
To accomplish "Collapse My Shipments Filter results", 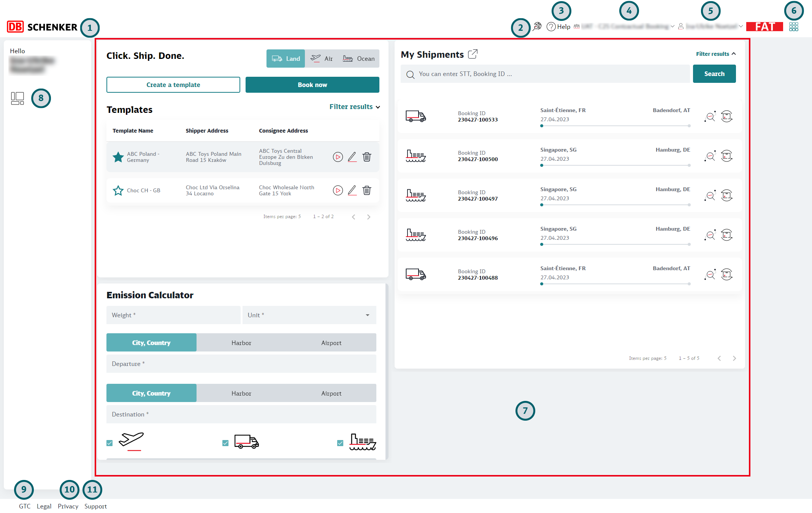I will pos(715,54).
